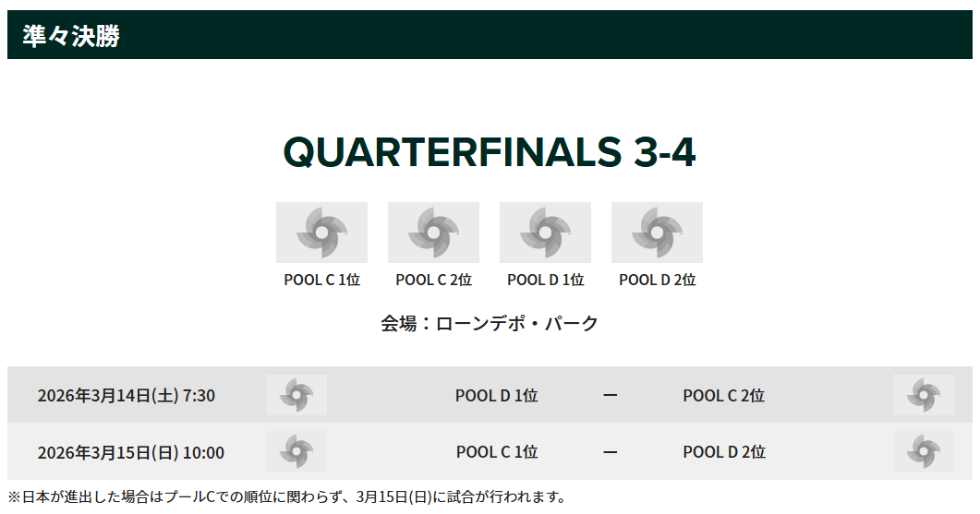This screenshot has height=514, width=980.
Task: Click the QUARTERFINALS 3-4 heading
Action: (x=490, y=151)
